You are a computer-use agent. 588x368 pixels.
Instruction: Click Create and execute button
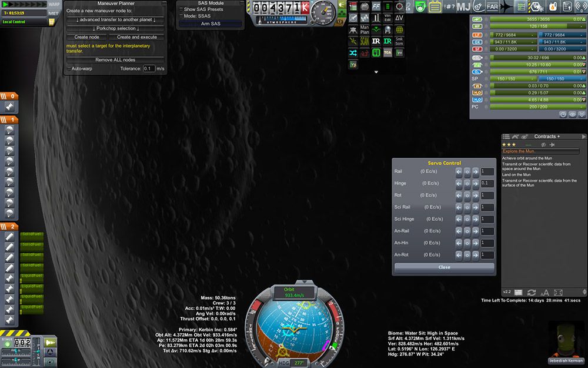coord(137,37)
